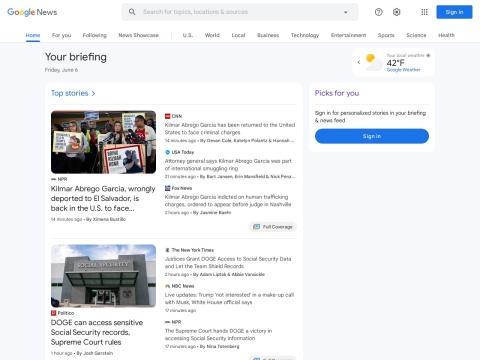
Task: Click the By Ximena Bustillo byline
Action: click(x=106, y=219)
